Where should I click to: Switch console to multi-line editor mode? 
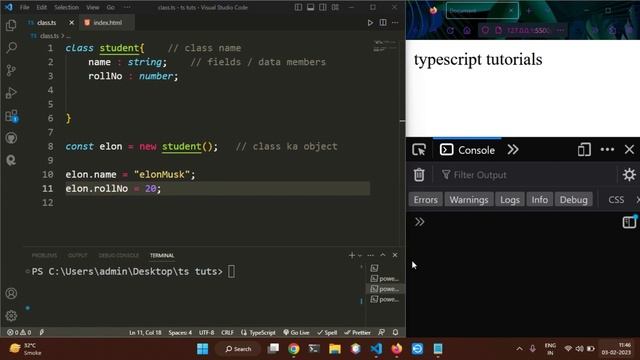pyautogui.click(x=629, y=222)
